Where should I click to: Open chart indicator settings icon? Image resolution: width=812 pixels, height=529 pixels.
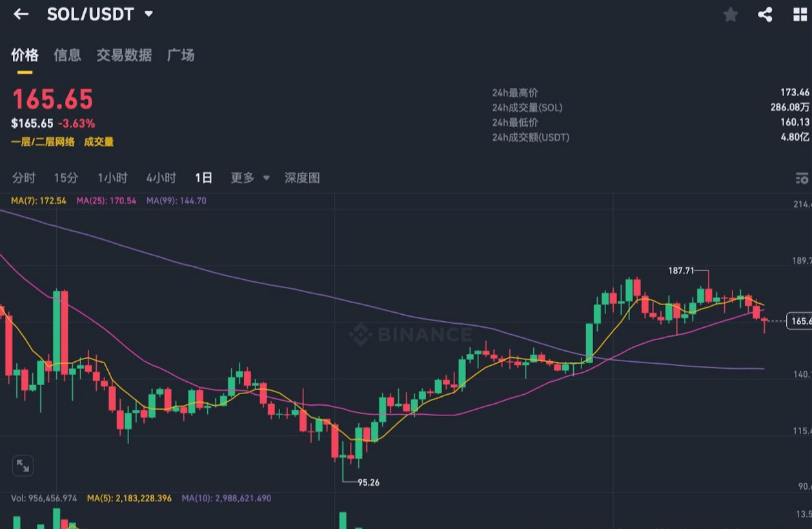pyautogui.click(x=802, y=178)
